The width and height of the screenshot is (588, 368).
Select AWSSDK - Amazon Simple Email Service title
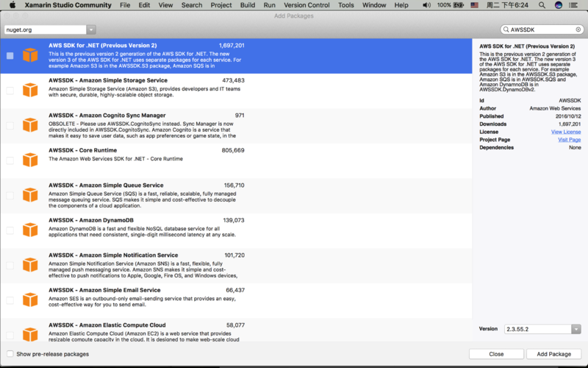click(x=104, y=290)
